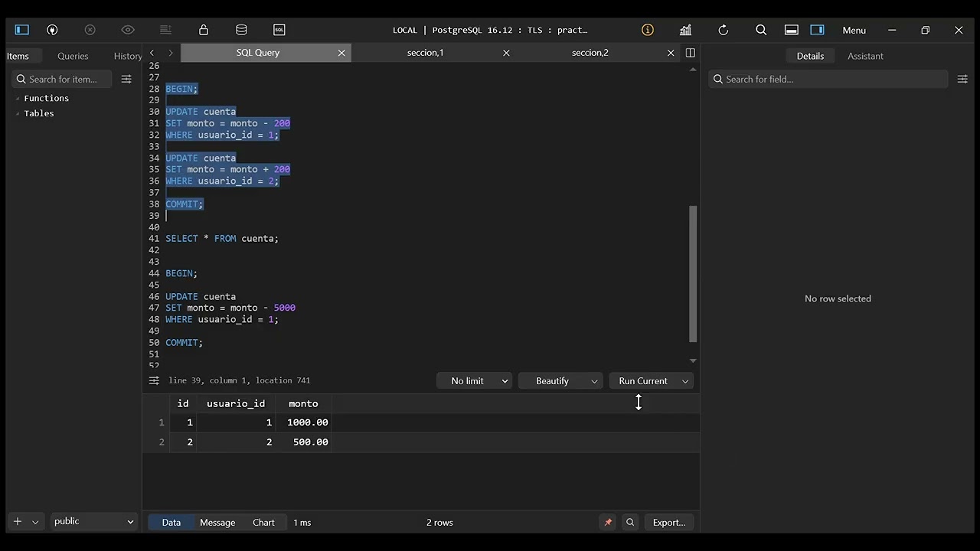The height and width of the screenshot is (551, 980).
Task: Click the editor vertical scrollbar thumb
Action: click(693, 273)
